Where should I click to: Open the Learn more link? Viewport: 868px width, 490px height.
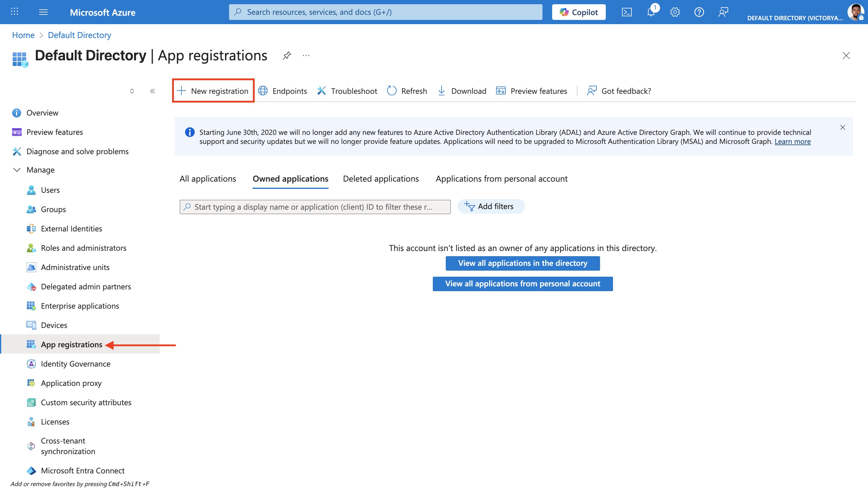[x=792, y=142]
